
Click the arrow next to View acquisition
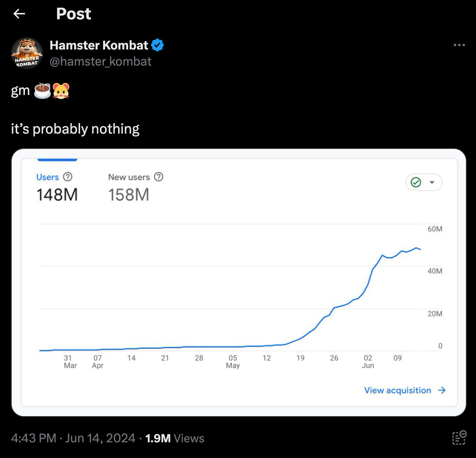point(442,390)
